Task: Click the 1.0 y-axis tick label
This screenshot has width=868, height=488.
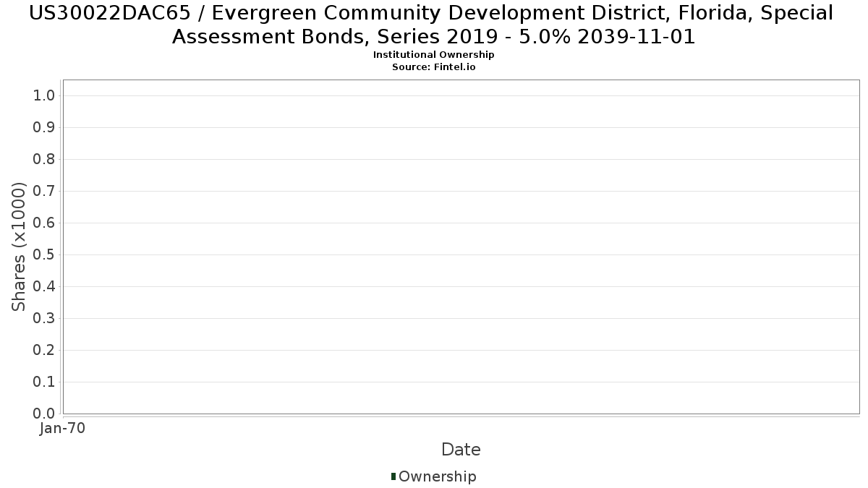Action: tap(45, 96)
